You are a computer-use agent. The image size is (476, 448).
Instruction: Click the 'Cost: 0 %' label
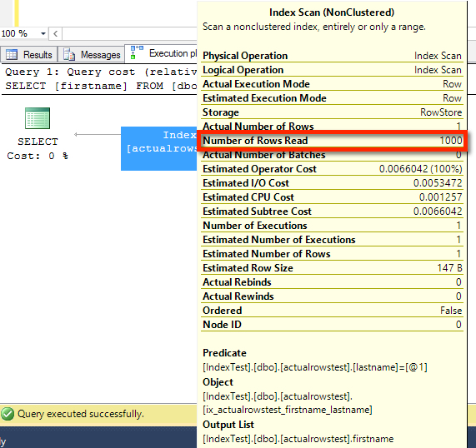[x=38, y=156]
